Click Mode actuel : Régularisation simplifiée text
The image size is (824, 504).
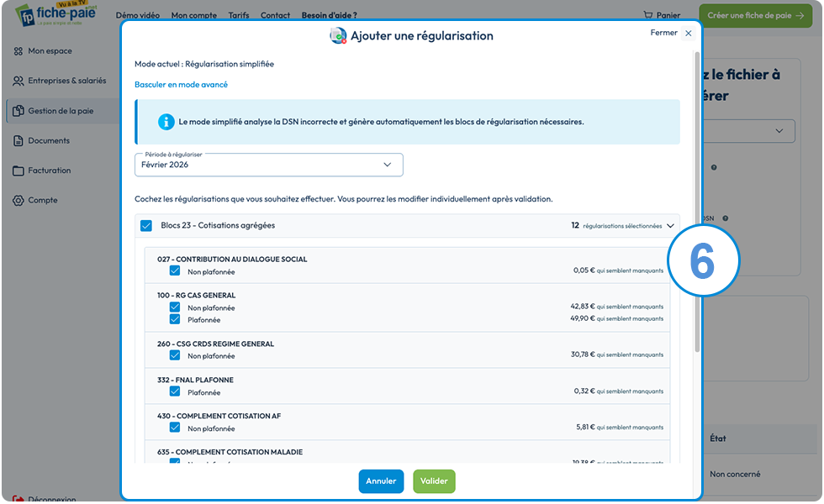point(203,64)
